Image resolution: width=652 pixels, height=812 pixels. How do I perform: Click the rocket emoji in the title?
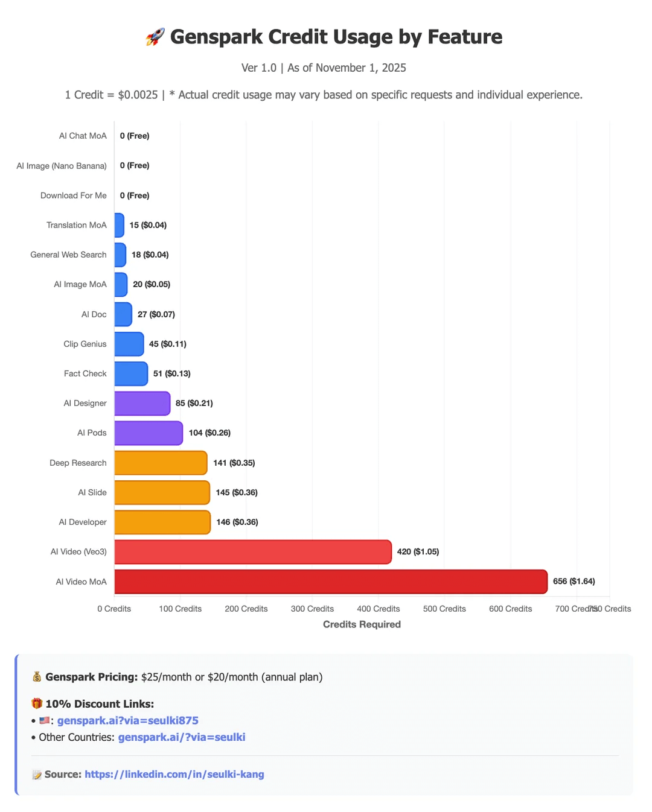[155, 37]
